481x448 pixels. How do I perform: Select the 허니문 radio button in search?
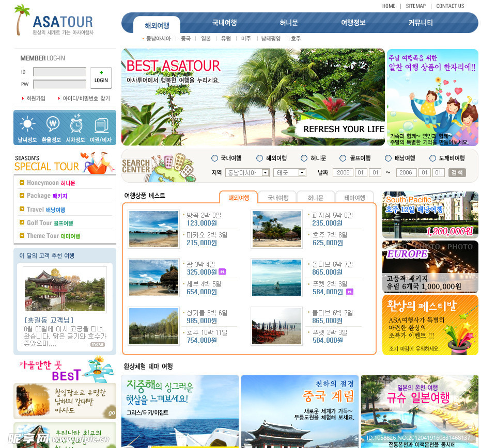click(x=304, y=158)
